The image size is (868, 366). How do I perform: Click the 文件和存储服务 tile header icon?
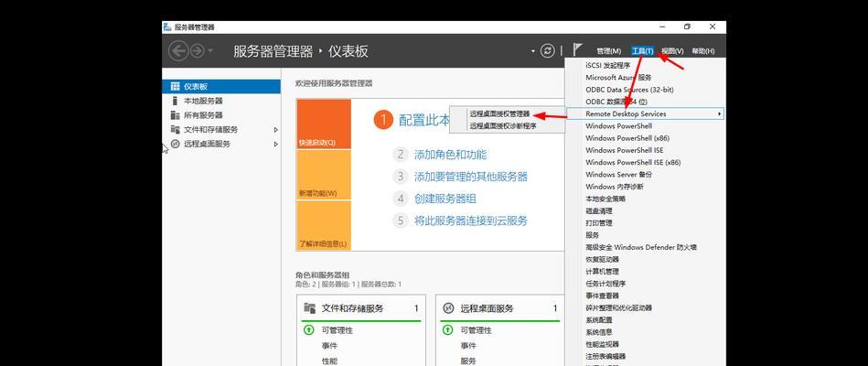(x=309, y=308)
